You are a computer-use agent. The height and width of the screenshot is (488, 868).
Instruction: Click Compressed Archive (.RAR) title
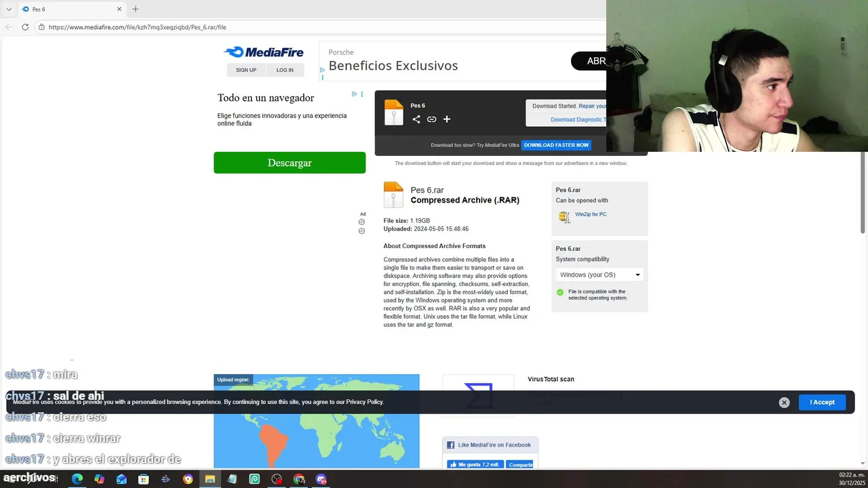pos(465,200)
